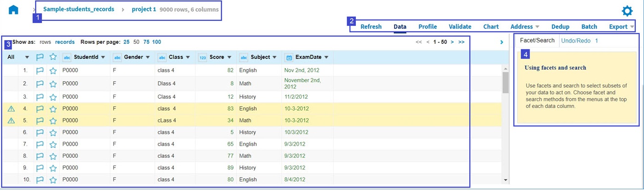The height and width of the screenshot is (191, 644).
Task: Go to the last page of results
Action: [461, 42]
